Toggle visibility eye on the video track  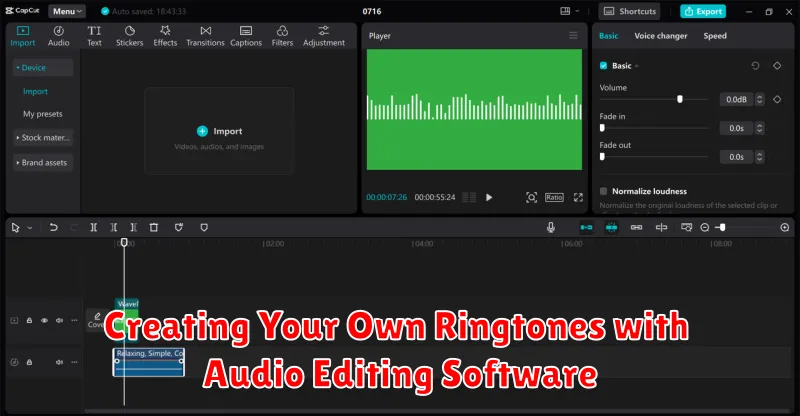pos(44,321)
